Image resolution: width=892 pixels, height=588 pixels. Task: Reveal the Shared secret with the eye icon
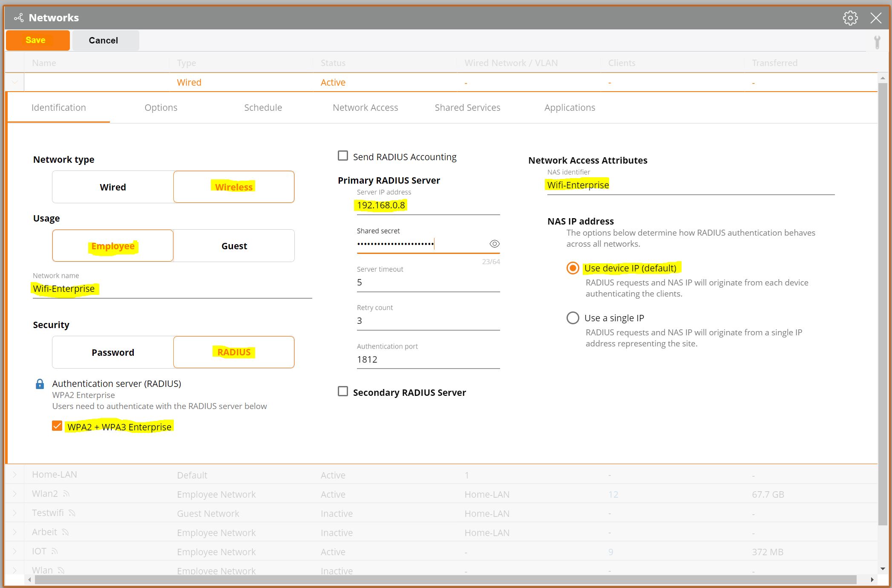click(x=495, y=244)
